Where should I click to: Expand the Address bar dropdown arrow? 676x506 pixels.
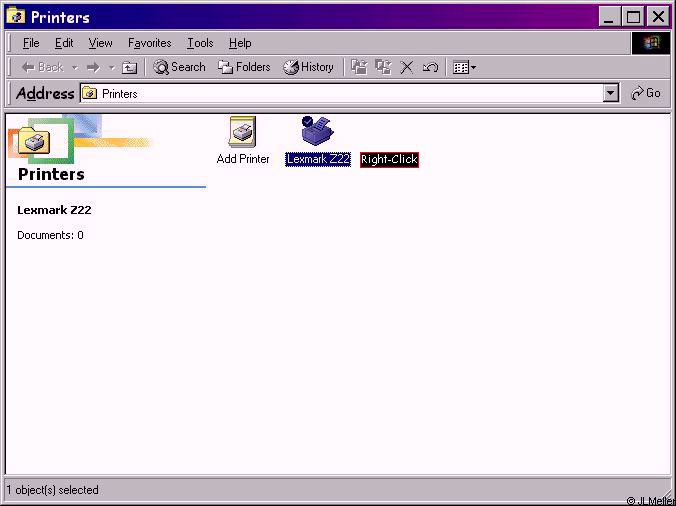[x=610, y=93]
